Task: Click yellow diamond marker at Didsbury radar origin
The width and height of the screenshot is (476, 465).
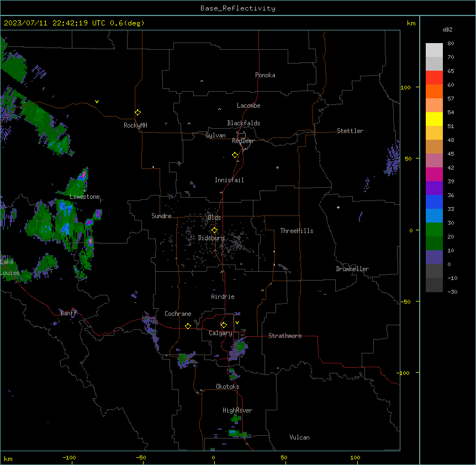Action: (214, 230)
